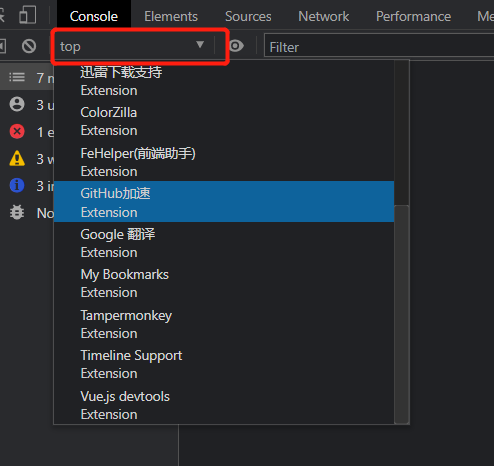Toggle the live expression eye icon
The height and width of the screenshot is (466, 494).
coord(236,46)
